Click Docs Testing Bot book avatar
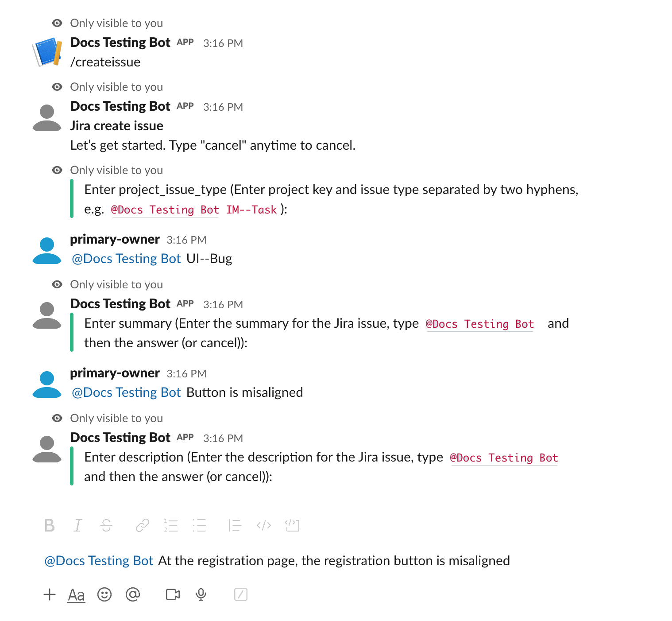 [x=47, y=52]
